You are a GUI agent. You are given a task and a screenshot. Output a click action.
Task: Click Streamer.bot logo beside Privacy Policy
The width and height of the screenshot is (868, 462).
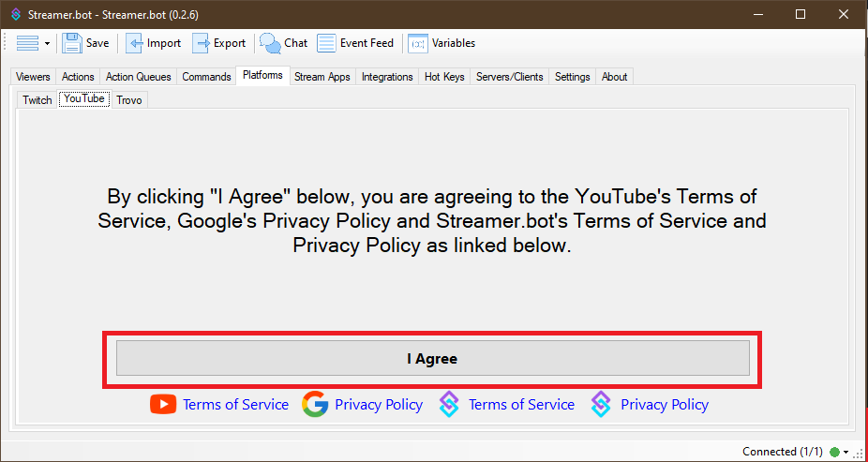click(x=601, y=404)
